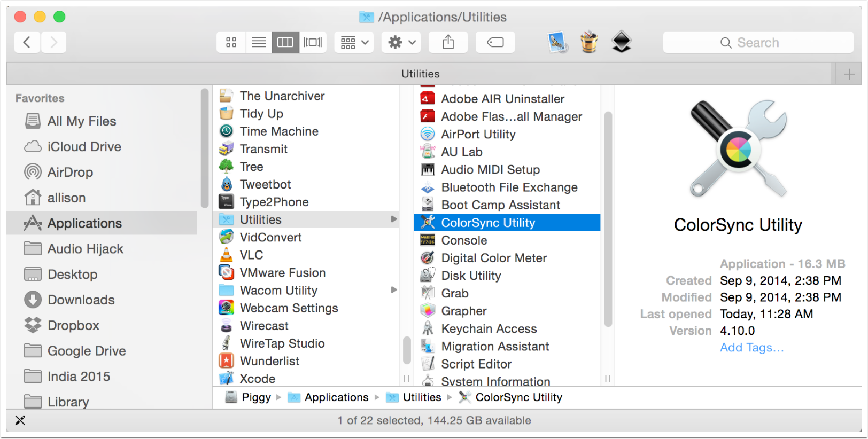Click the Add Tags link

(x=751, y=348)
